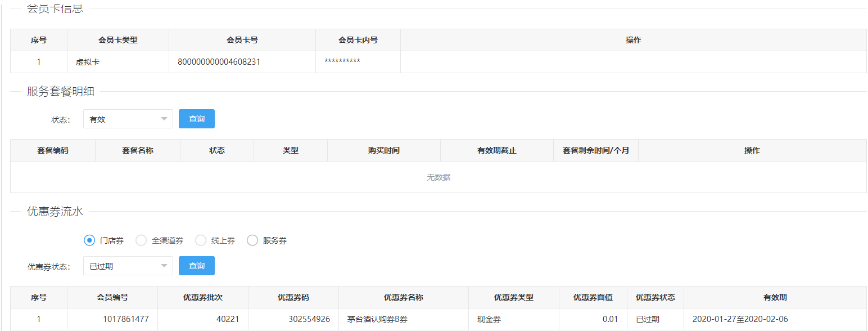Image resolution: width=868 pixels, height=331 pixels.
Task: Choose the 线上券 radio option
Action: point(201,240)
